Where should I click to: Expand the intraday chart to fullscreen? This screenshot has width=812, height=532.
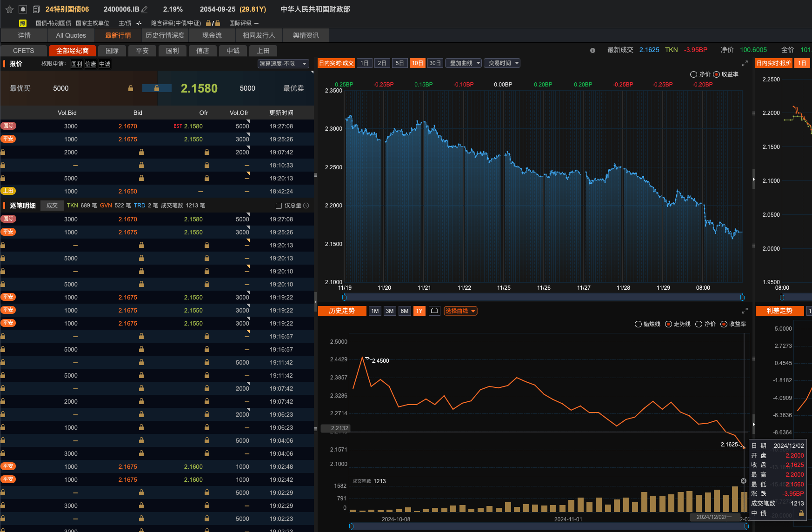click(745, 63)
